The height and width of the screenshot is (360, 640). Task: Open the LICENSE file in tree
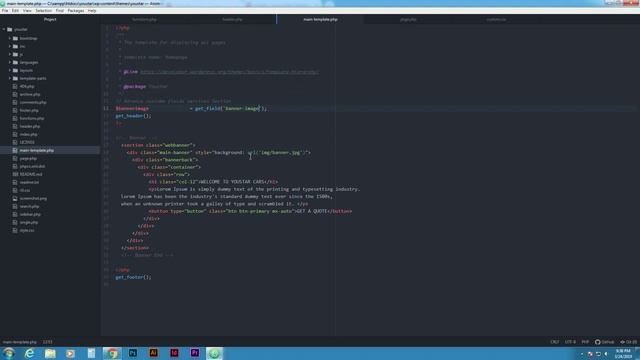click(x=27, y=142)
